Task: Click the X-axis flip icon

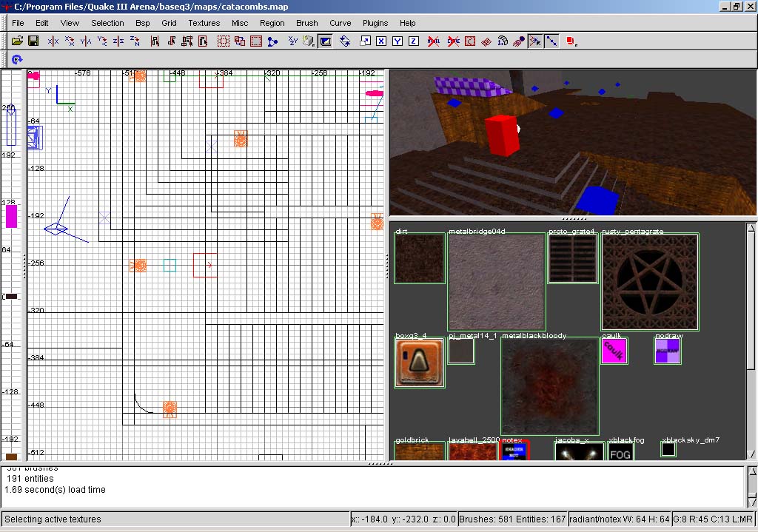Action: tap(53, 41)
